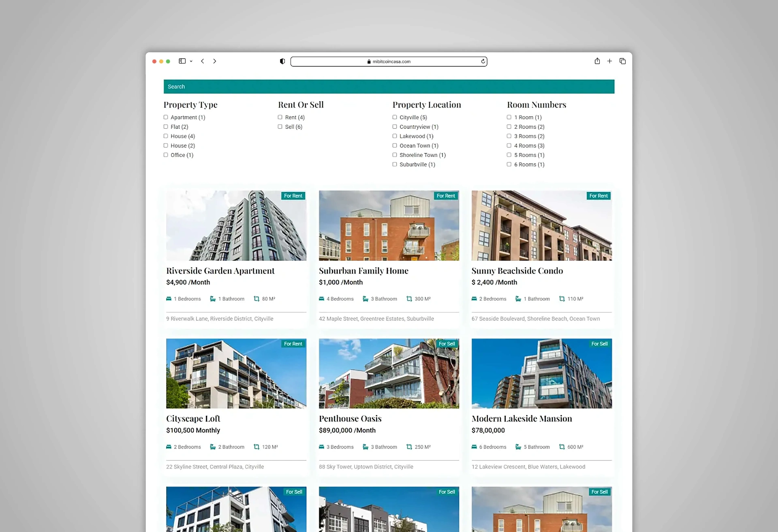
Task: Toggle the Safari sidebar icon
Action: [182, 61]
